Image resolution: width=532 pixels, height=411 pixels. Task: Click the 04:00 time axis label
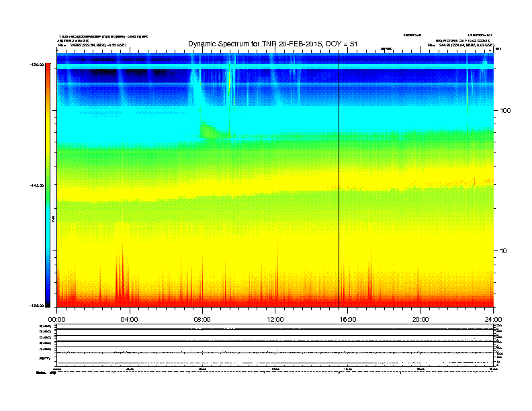coord(130,320)
